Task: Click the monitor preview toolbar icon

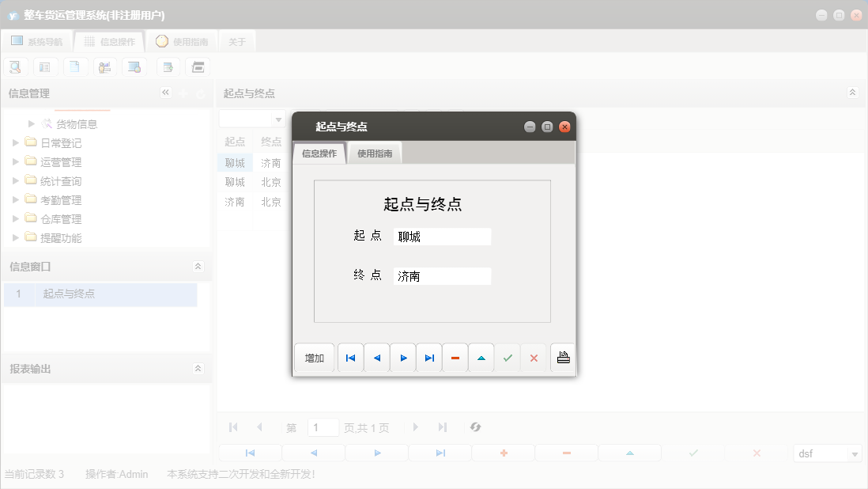Action: point(134,66)
